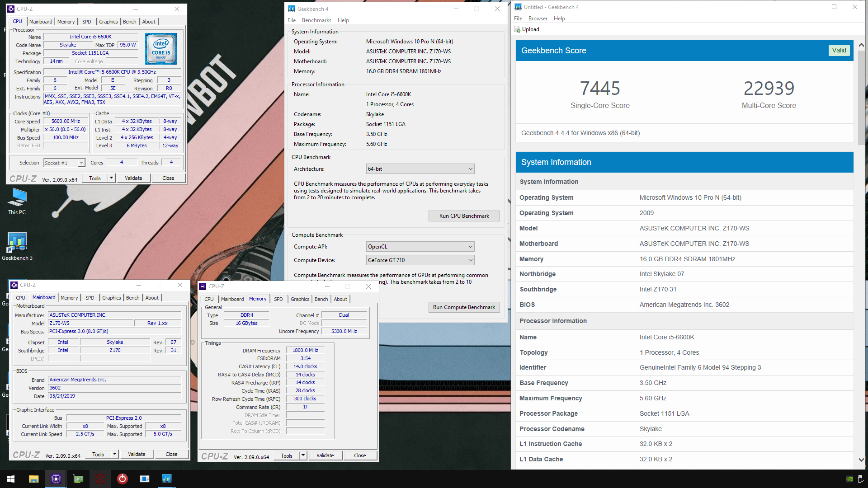Click the Run CPU Benchmark button
Image resolution: width=868 pixels, height=488 pixels.
464,216
